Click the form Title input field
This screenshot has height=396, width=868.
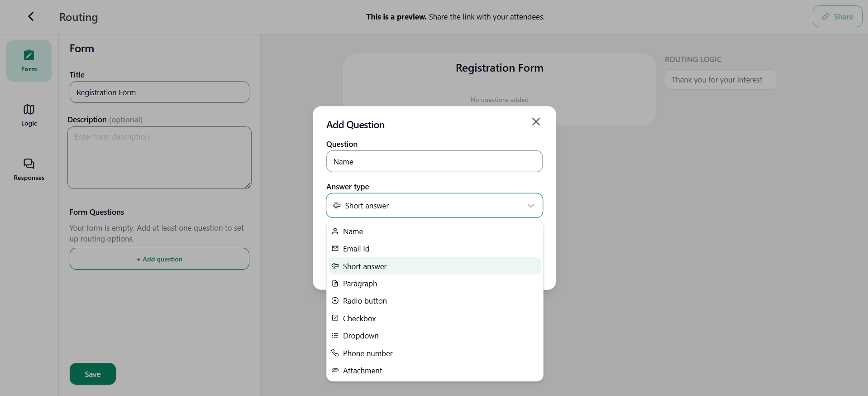(x=159, y=92)
